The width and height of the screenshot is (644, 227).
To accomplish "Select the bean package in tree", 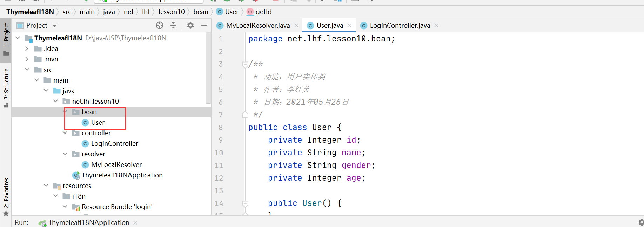I will 89,112.
